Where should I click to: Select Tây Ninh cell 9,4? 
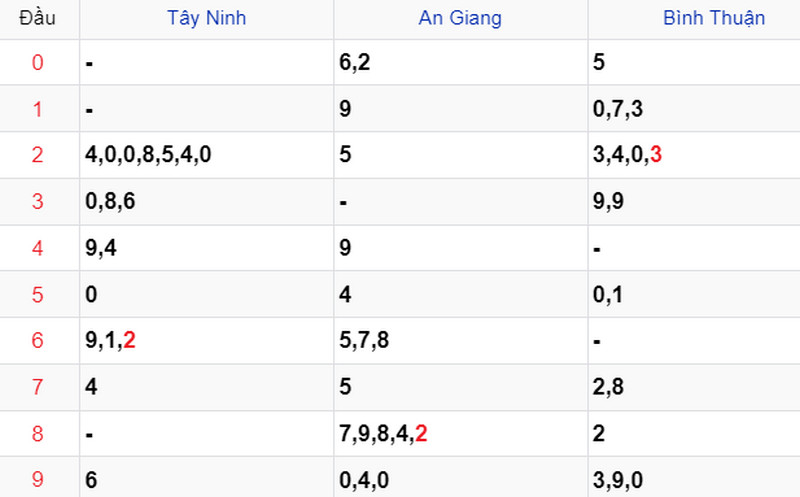[101, 248]
